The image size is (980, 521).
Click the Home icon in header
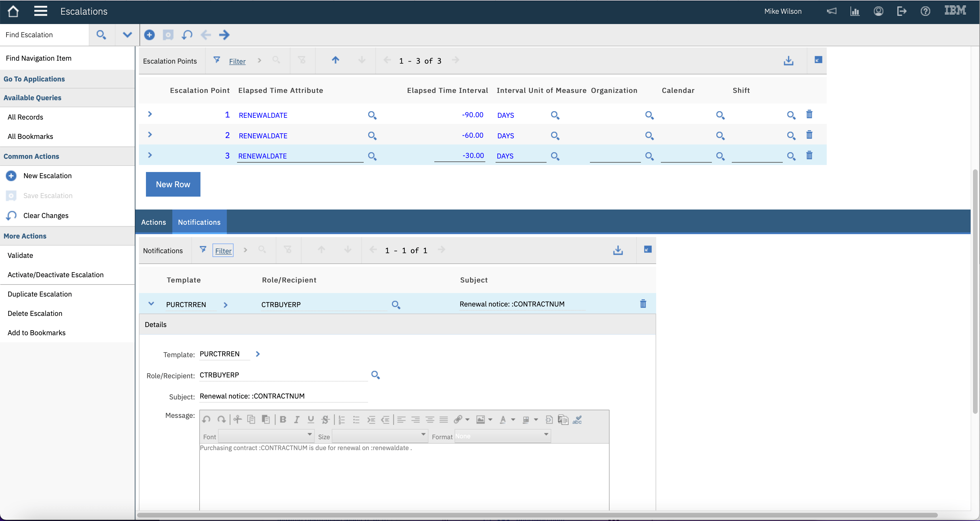pos(13,11)
